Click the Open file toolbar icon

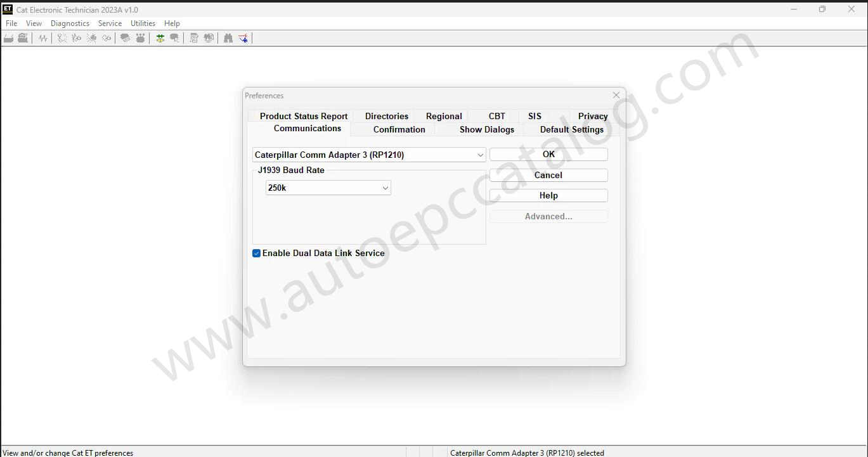tap(9, 38)
